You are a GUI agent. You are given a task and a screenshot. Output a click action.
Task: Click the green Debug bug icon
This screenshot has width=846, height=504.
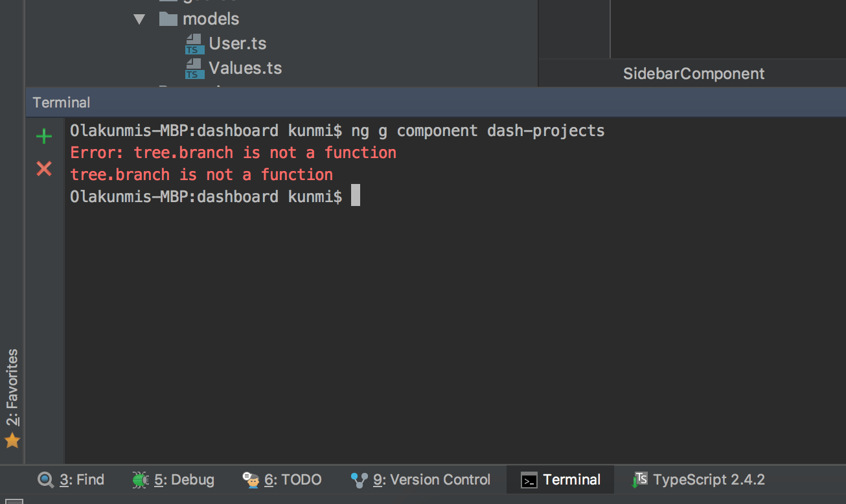click(x=140, y=480)
